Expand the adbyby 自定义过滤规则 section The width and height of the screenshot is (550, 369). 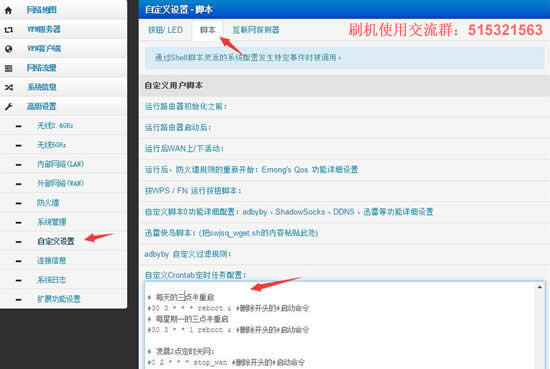pos(188,254)
